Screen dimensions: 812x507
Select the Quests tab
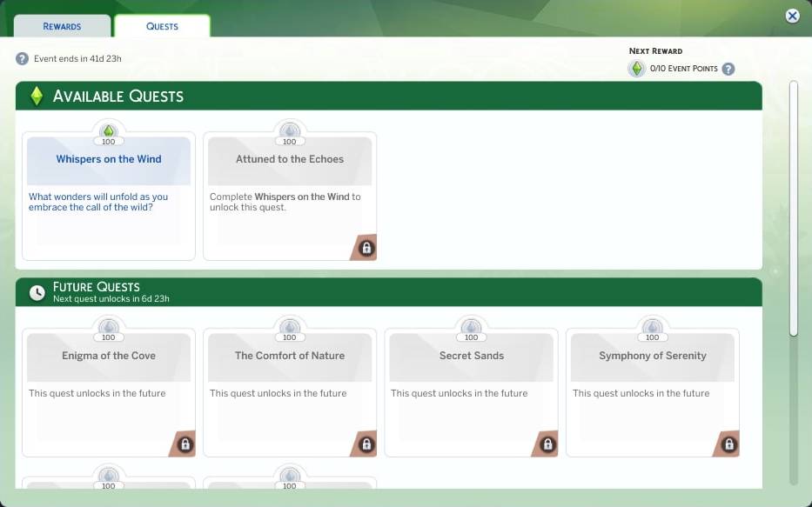click(162, 26)
